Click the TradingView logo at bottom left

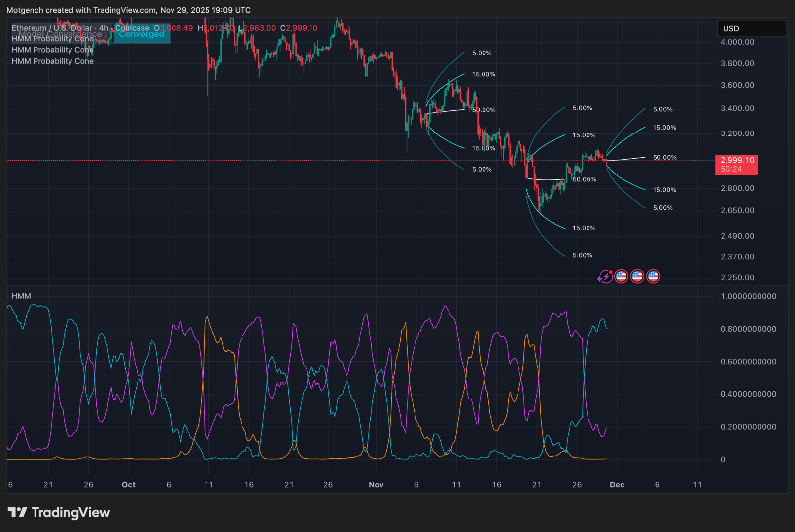click(x=59, y=513)
